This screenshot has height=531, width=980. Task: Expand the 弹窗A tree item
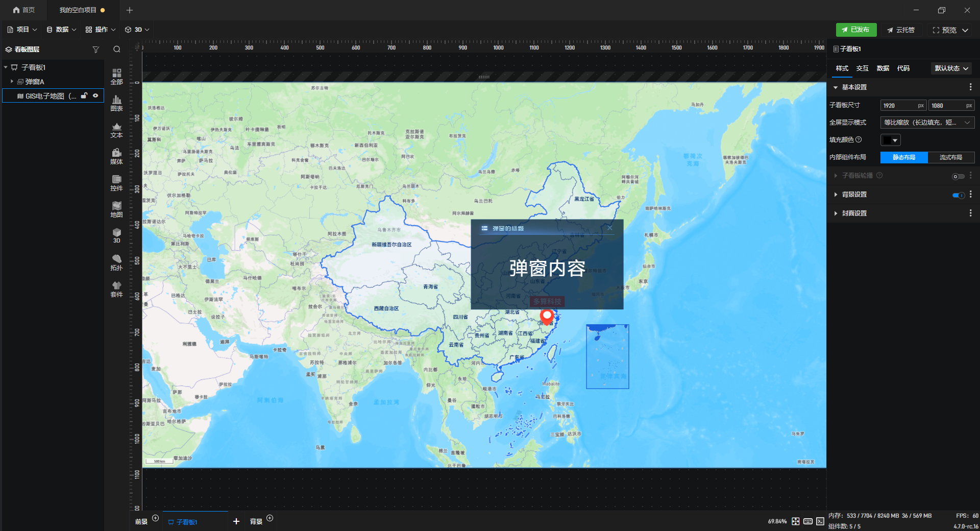[x=12, y=82]
